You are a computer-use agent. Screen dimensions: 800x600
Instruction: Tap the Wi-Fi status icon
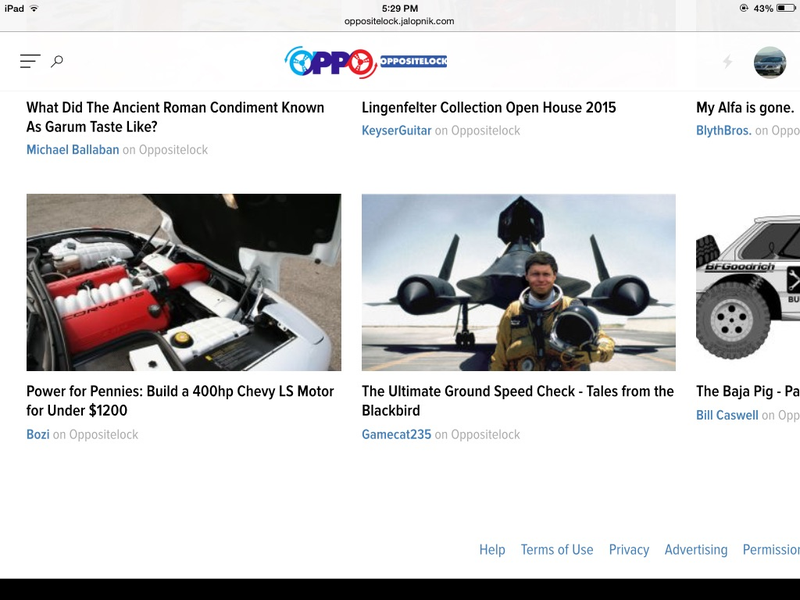pyautogui.click(x=34, y=8)
